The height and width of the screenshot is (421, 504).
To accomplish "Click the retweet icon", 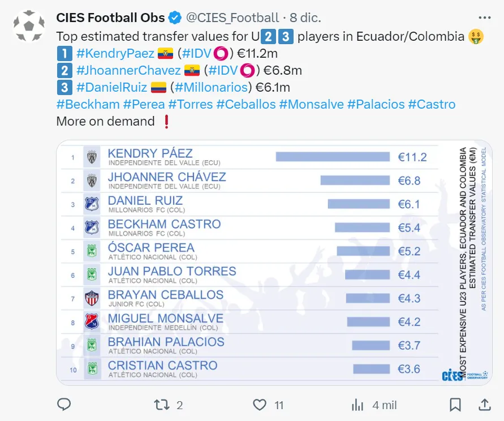I will click(161, 404).
